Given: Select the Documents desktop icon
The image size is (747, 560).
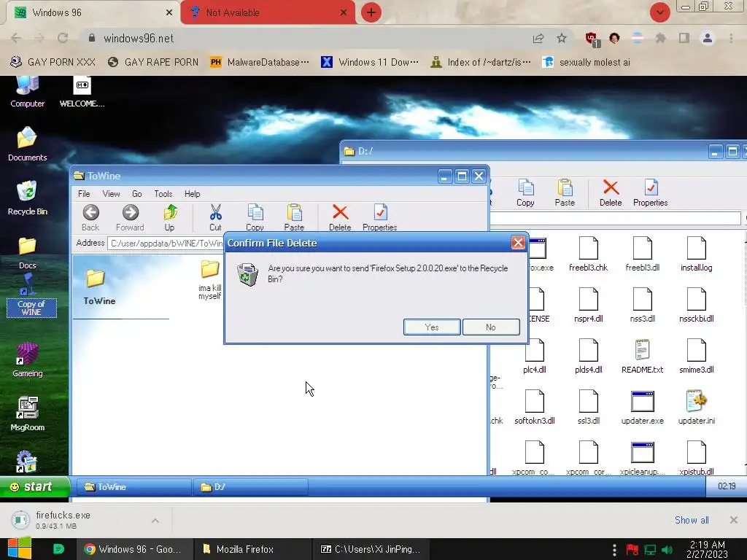Looking at the screenshot, I should coord(27,144).
